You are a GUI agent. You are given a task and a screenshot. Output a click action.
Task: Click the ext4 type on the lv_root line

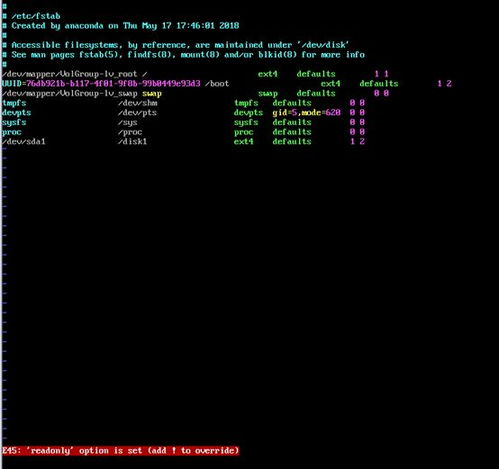(268, 74)
